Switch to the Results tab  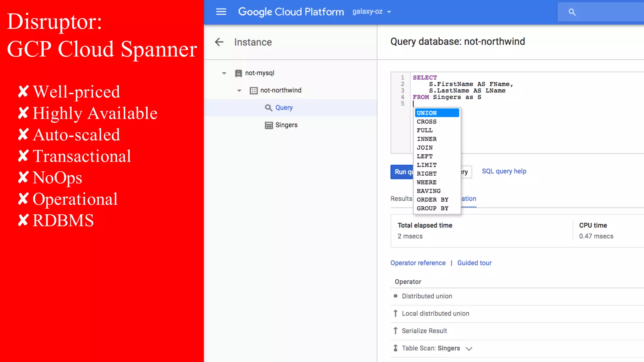coord(401,199)
